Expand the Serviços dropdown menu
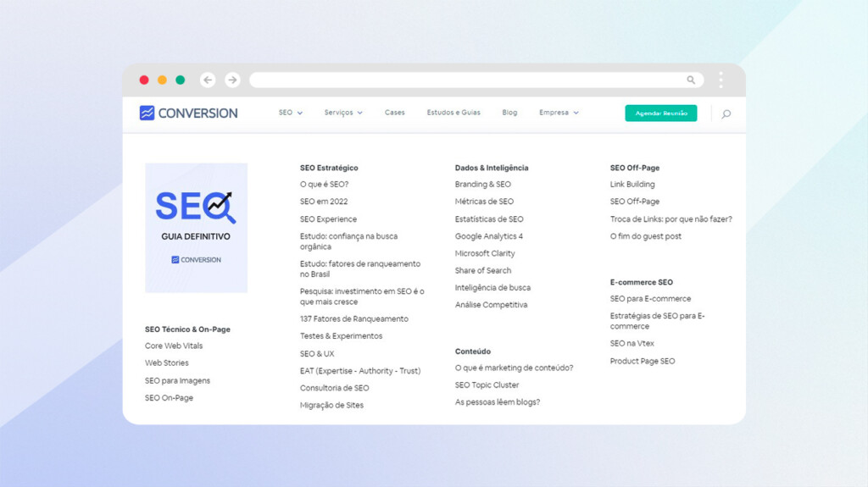Image resolution: width=868 pixels, height=487 pixels. (343, 113)
